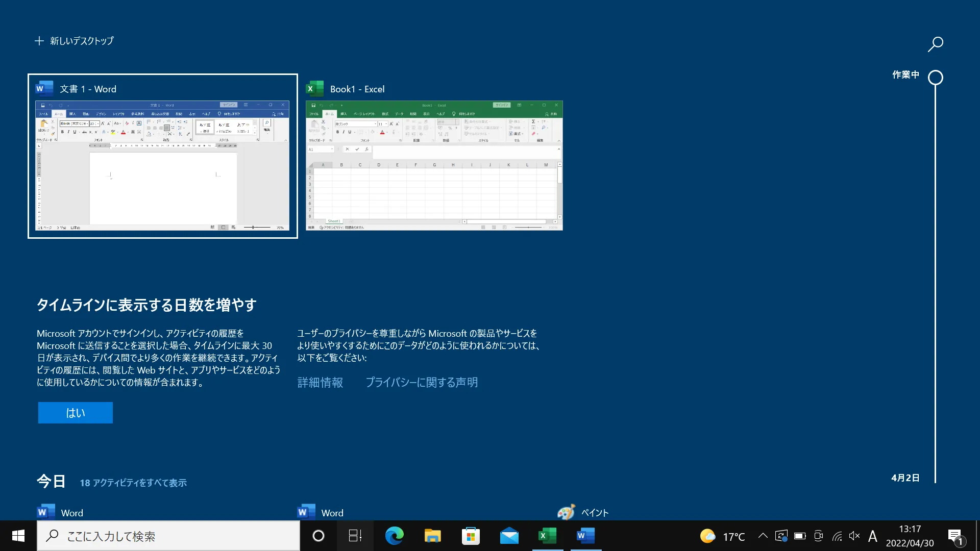Toggle the Task View taskbar icon
980x551 pixels.
(x=355, y=536)
